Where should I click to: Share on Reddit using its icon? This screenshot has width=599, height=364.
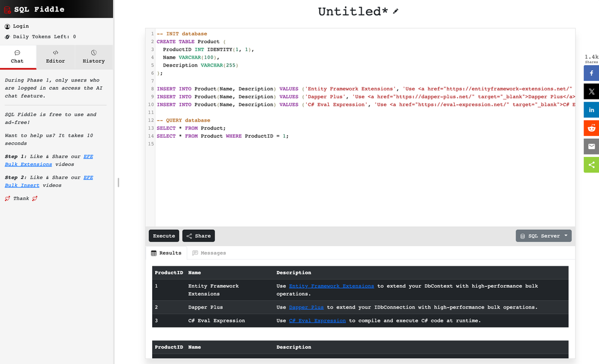(591, 128)
